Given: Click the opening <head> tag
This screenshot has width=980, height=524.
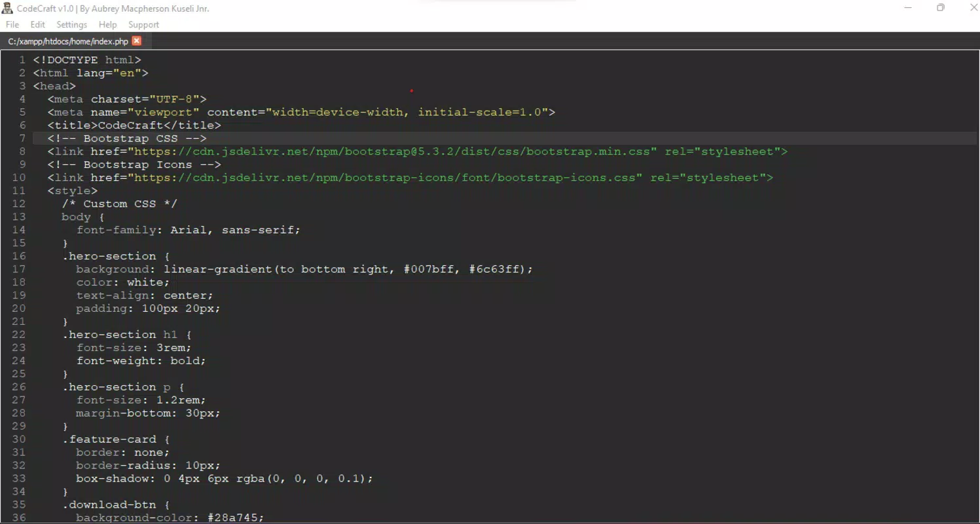Looking at the screenshot, I should tap(54, 86).
